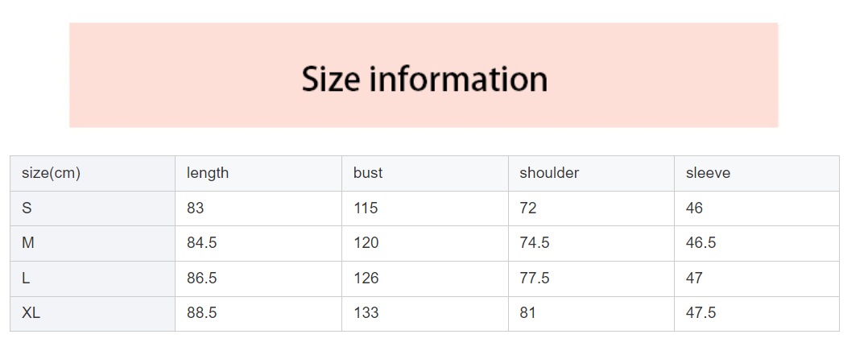Viewport: 868px width, 359px height.
Task: Select the sleeve value 46.5
Action: pos(701,243)
